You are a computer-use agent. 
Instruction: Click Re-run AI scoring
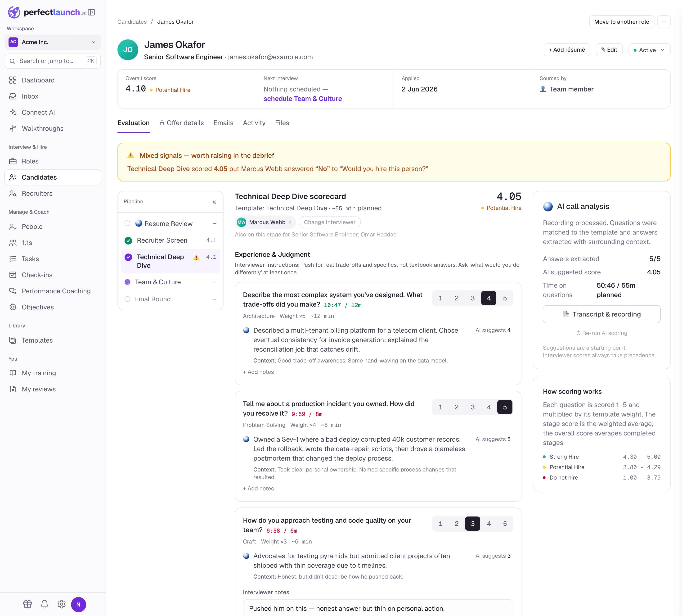pyautogui.click(x=601, y=333)
